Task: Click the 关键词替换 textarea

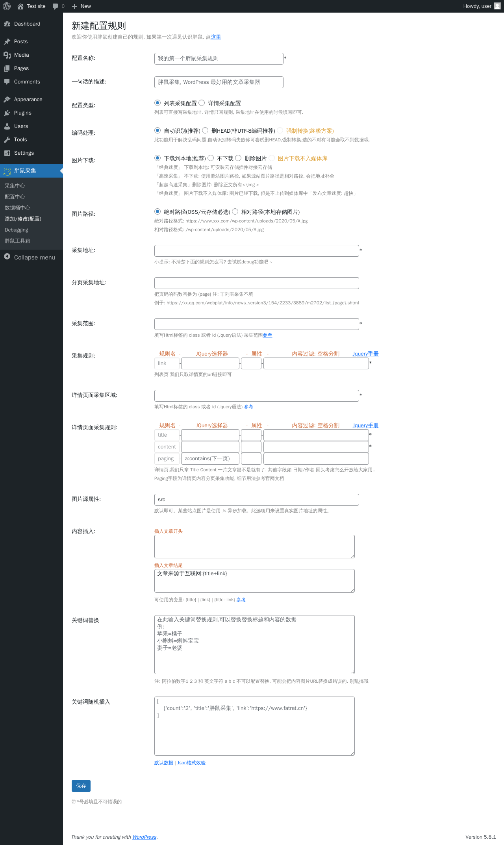Action: [254, 645]
